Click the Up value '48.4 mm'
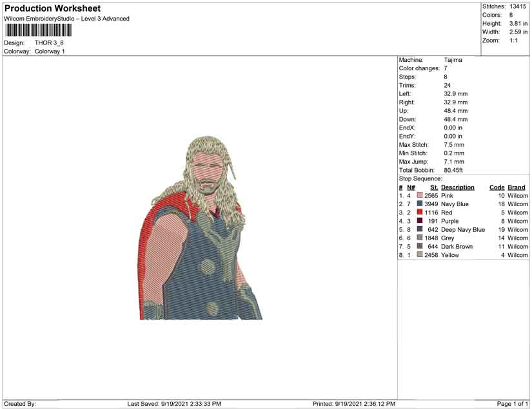 [456, 111]
